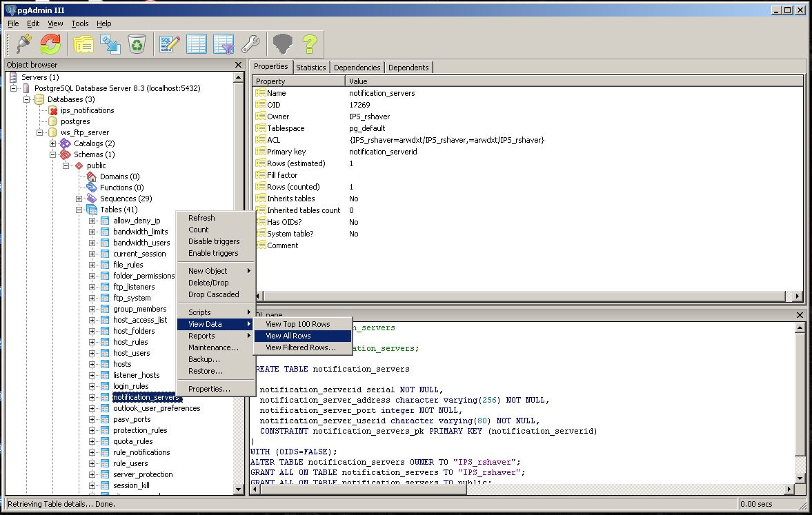This screenshot has width=812, height=515.
Task: Choose View All Rows from the submenu
Action: 303,336
